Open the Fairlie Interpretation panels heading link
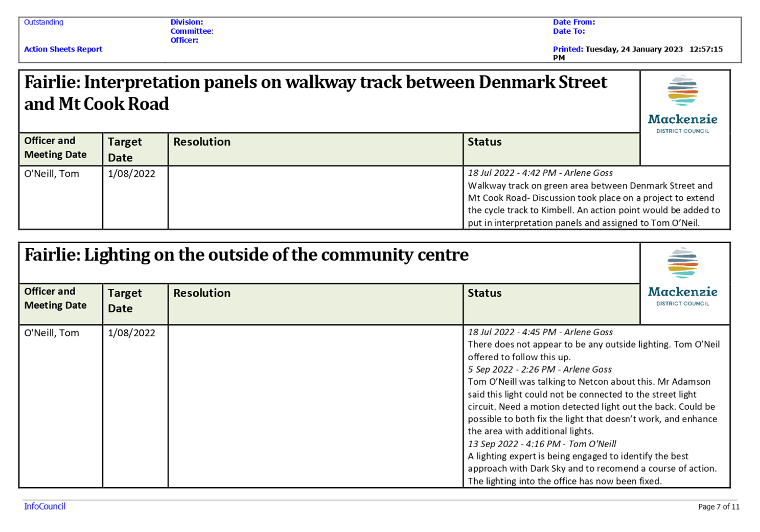The width and height of the screenshot is (760, 532). coord(315,92)
